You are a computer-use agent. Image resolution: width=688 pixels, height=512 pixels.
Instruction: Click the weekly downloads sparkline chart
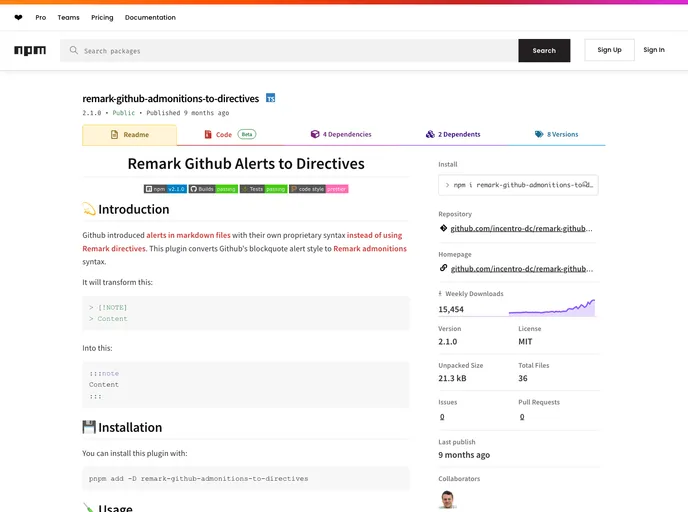click(552, 307)
